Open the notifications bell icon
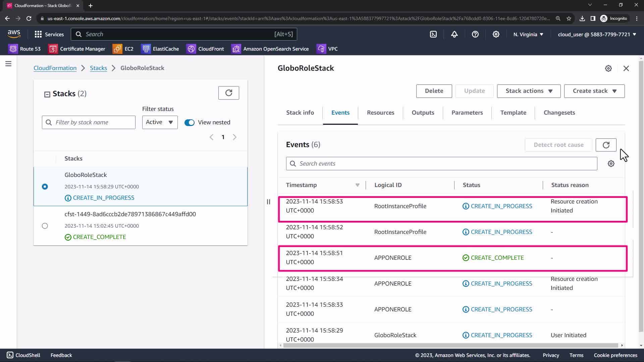 [454, 34]
